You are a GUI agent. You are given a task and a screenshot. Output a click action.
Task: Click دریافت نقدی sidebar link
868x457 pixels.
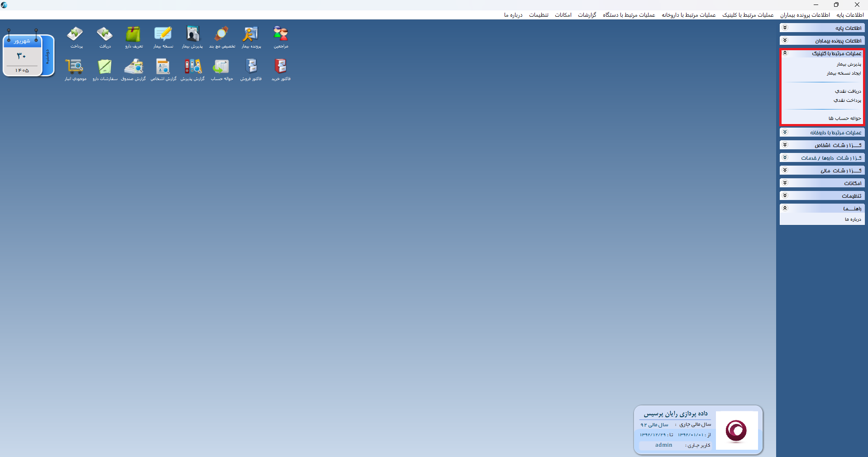click(848, 91)
